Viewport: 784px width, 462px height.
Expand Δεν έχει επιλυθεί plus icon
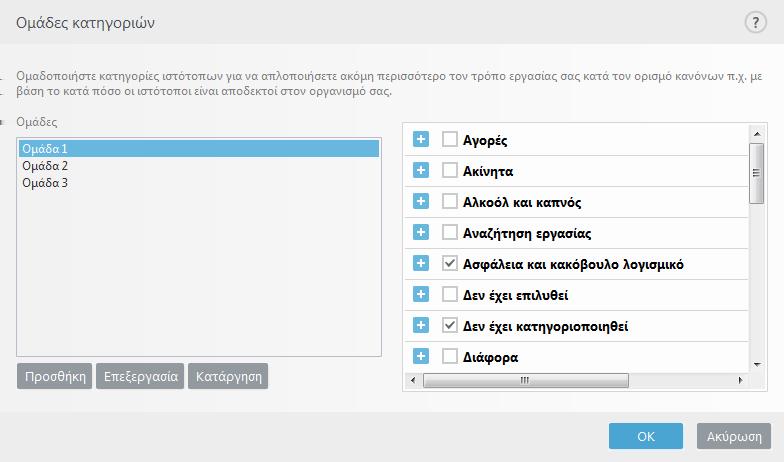coord(420,294)
